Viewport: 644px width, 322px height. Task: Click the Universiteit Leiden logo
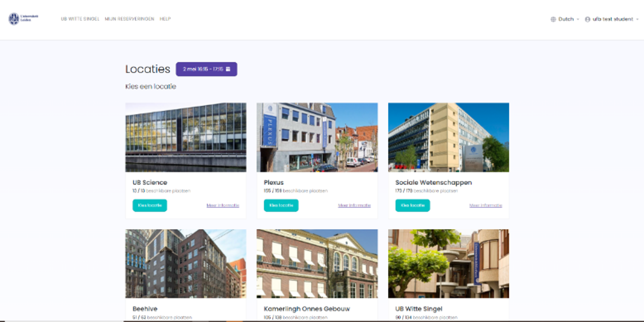coord(23,19)
